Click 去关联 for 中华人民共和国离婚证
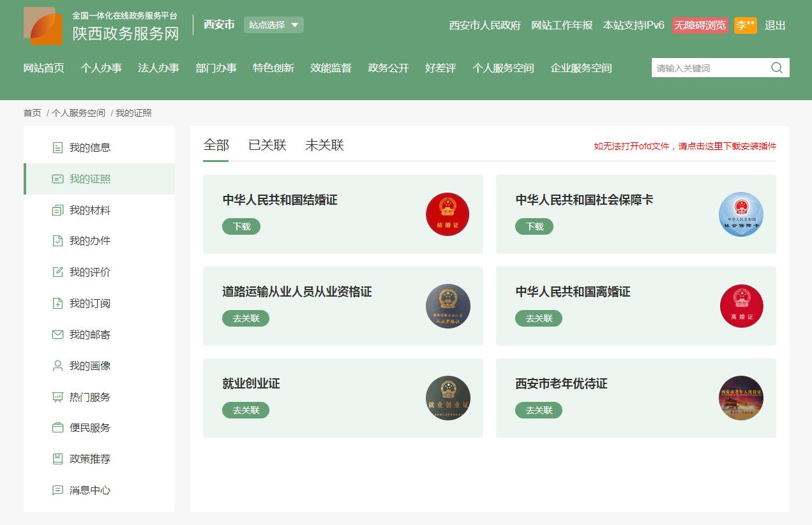 click(x=539, y=318)
